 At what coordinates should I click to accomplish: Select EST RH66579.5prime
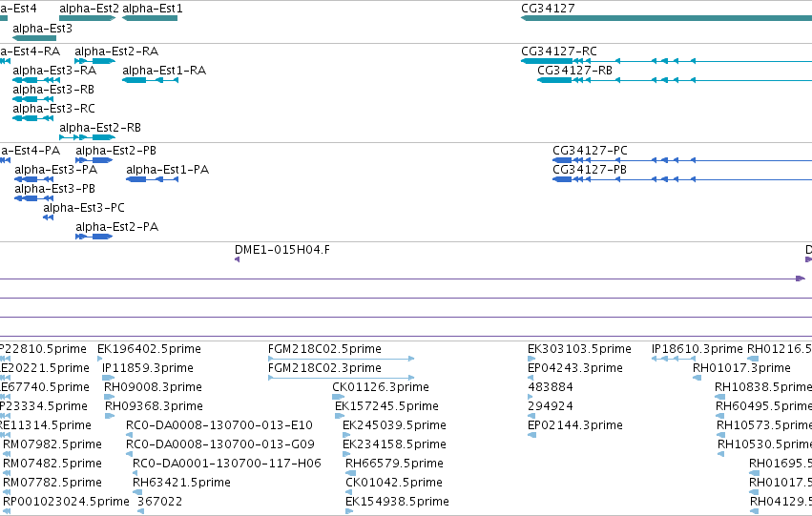tap(350, 474)
